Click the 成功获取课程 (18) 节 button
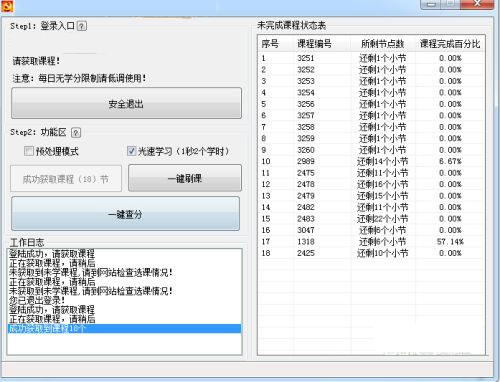Image resolution: width=500 pixels, height=382 pixels. (x=66, y=179)
